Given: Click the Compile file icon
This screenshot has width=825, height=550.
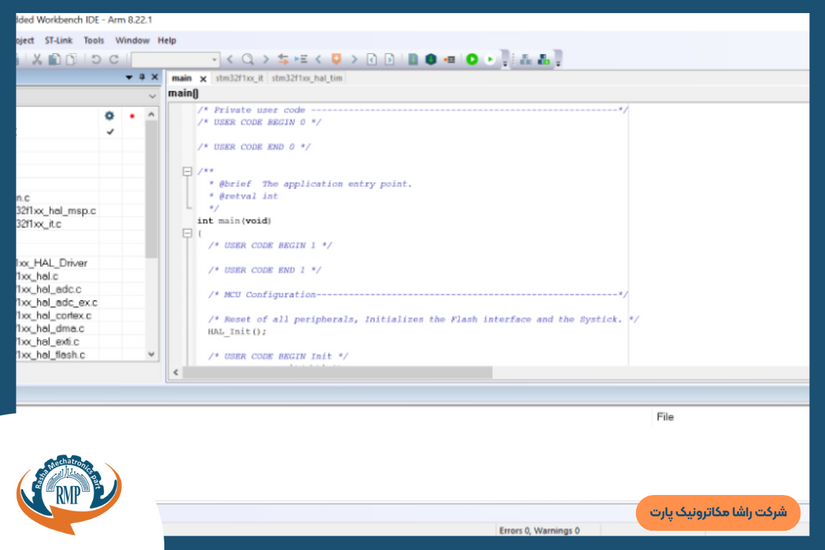Looking at the screenshot, I should pos(413,60).
